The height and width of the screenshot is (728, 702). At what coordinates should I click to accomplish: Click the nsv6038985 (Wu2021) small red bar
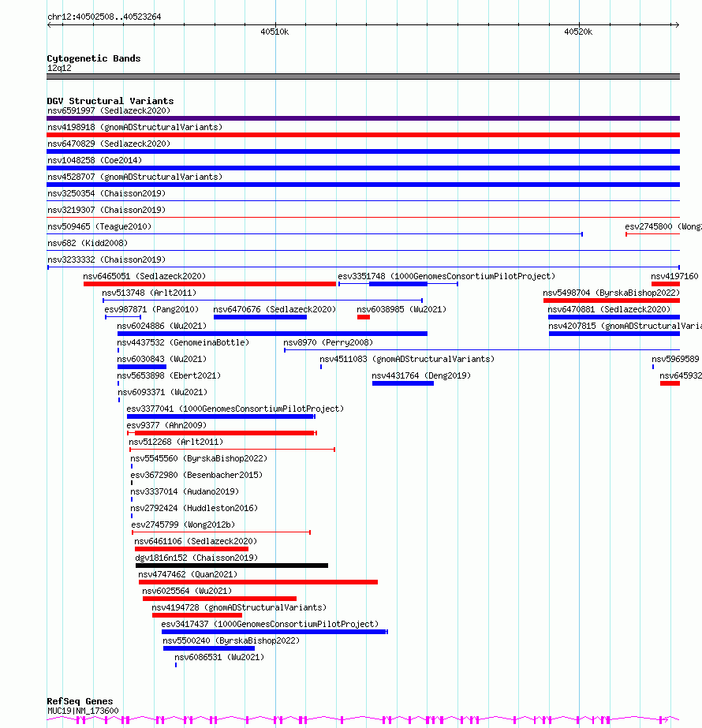click(364, 317)
